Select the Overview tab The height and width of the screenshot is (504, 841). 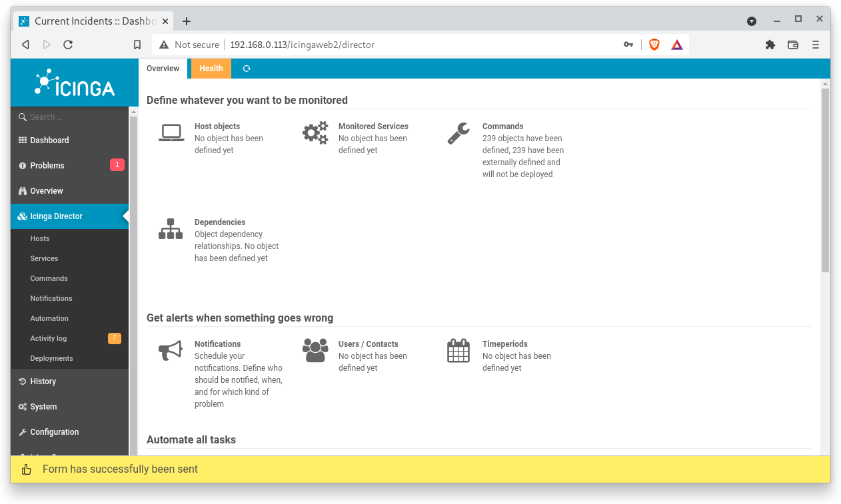coord(163,68)
